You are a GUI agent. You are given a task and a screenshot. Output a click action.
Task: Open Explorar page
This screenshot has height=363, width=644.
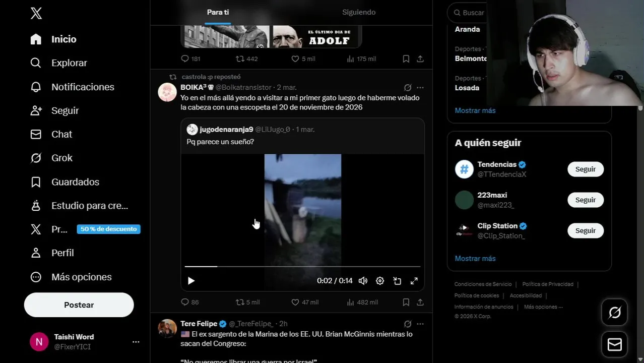click(58, 63)
